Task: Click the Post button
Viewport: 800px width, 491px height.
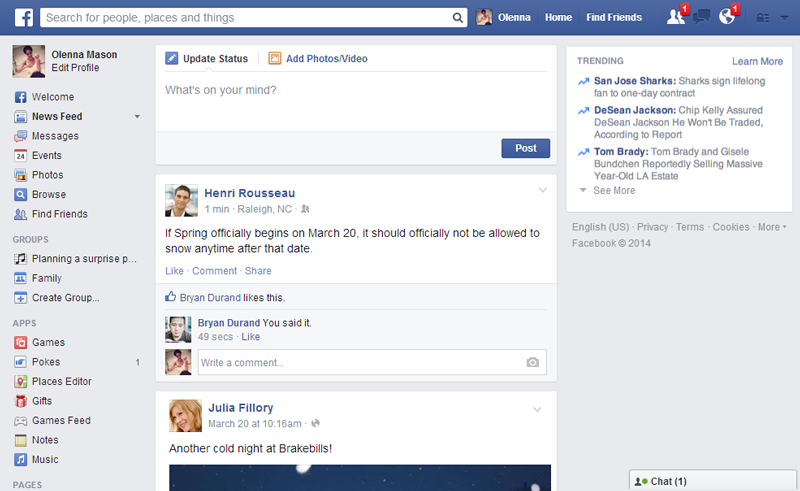Action: 526,148
